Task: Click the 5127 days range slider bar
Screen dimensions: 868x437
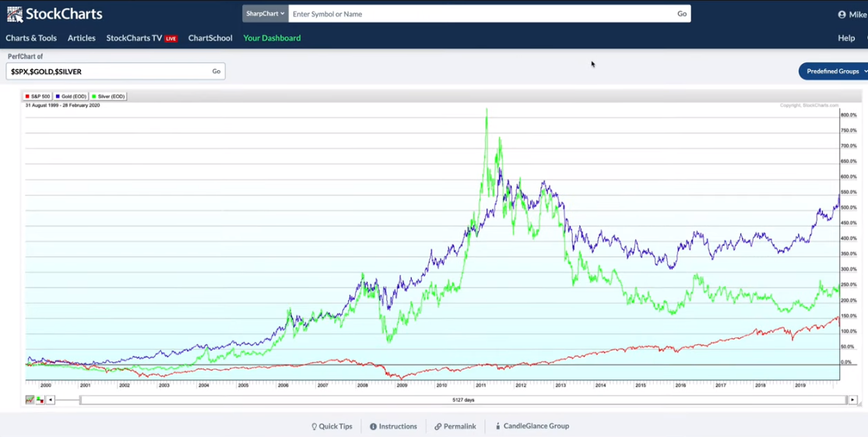Action: tap(463, 400)
